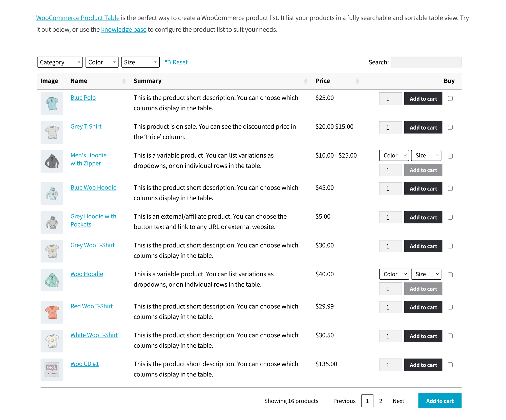Screen dimensions: 506x420
Task: Open the Red Woo T-Shirt image
Action: 52,312
